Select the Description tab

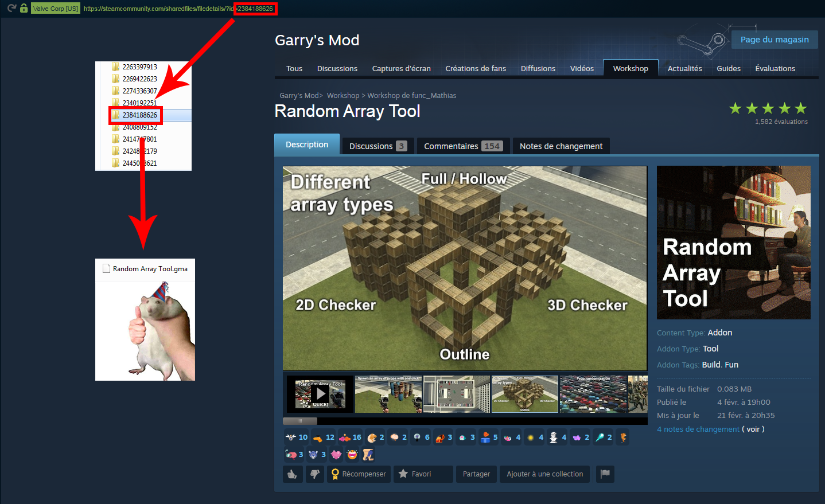(307, 144)
